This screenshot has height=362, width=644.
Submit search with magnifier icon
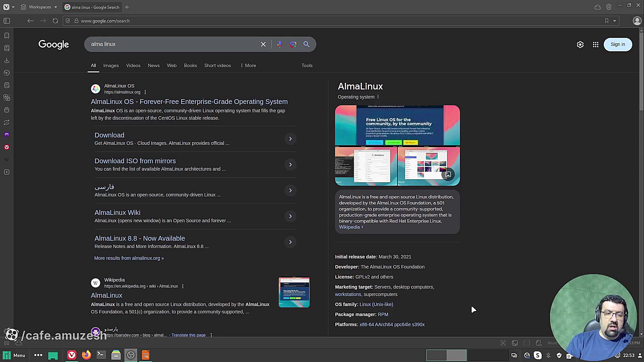click(x=307, y=44)
